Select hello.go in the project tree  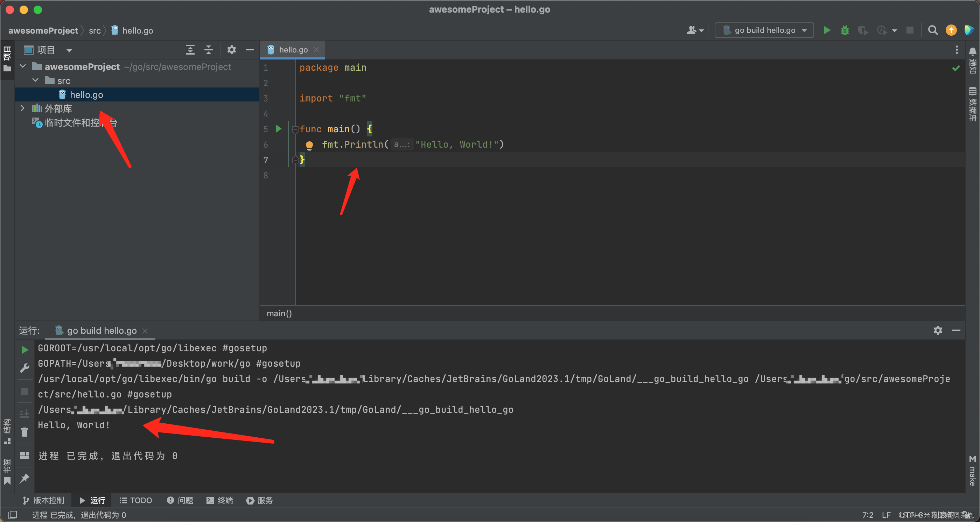[86, 95]
